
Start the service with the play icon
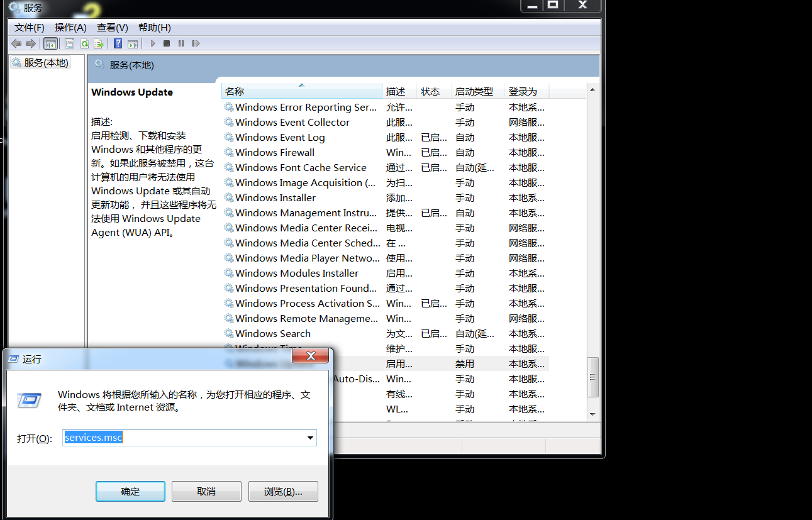click(x=152, y=43)
